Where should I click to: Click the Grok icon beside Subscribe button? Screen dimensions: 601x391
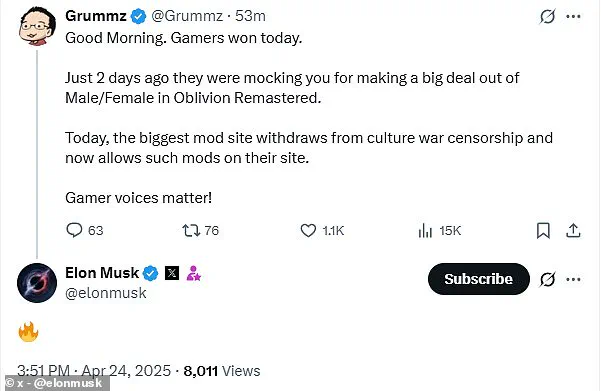pyautogui.click(x=547, y=279)
